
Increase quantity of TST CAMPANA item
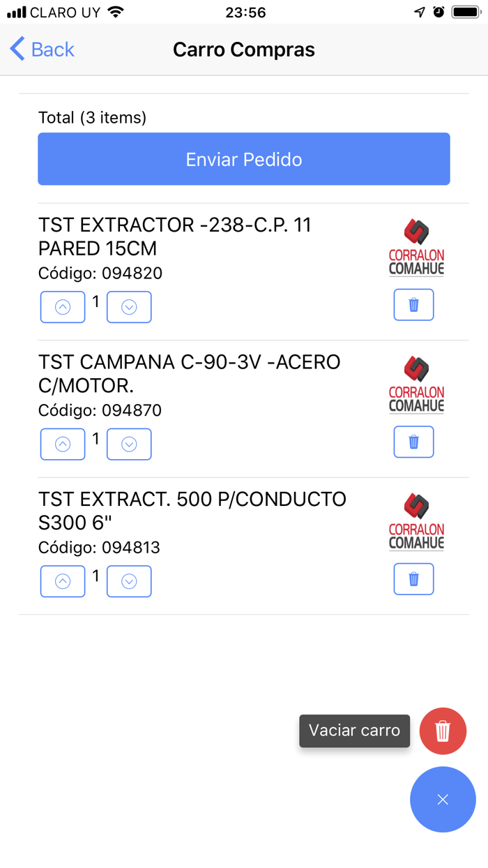[x=63, y=444]
